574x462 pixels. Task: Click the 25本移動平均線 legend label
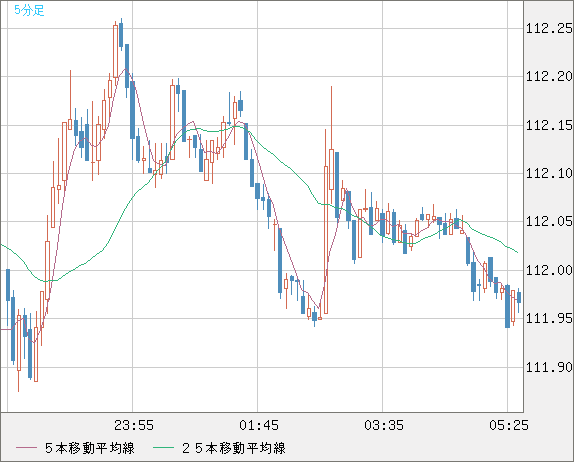tap(234, 448)
